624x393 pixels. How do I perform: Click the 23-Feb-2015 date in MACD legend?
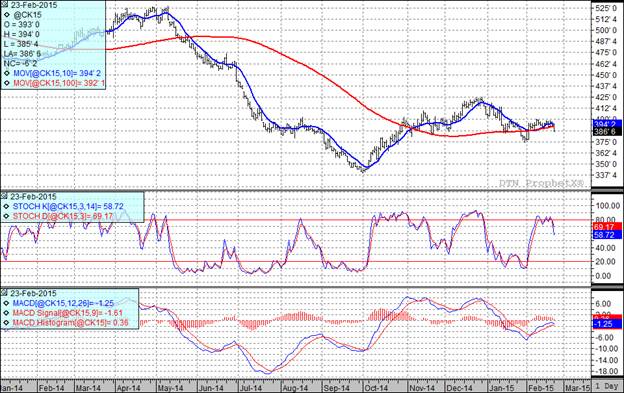click(33, 293)
